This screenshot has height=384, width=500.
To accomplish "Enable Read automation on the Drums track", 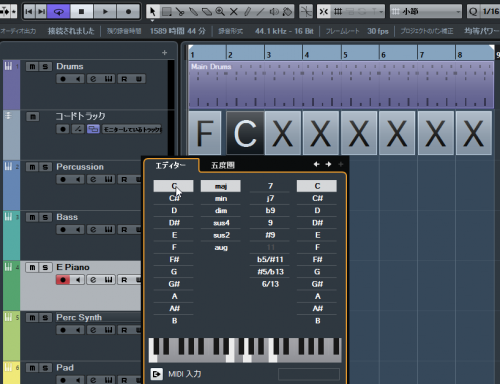I will click(124, 79).
